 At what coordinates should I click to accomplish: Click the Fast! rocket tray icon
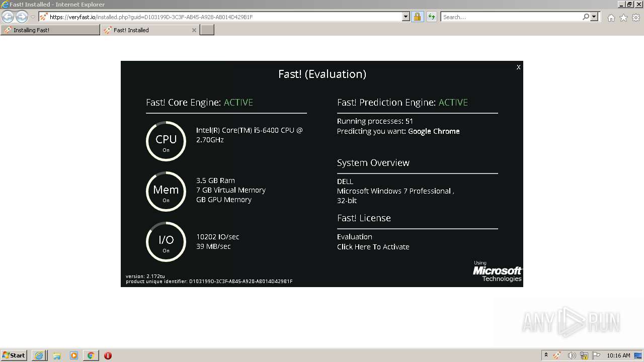pos(557,355)
